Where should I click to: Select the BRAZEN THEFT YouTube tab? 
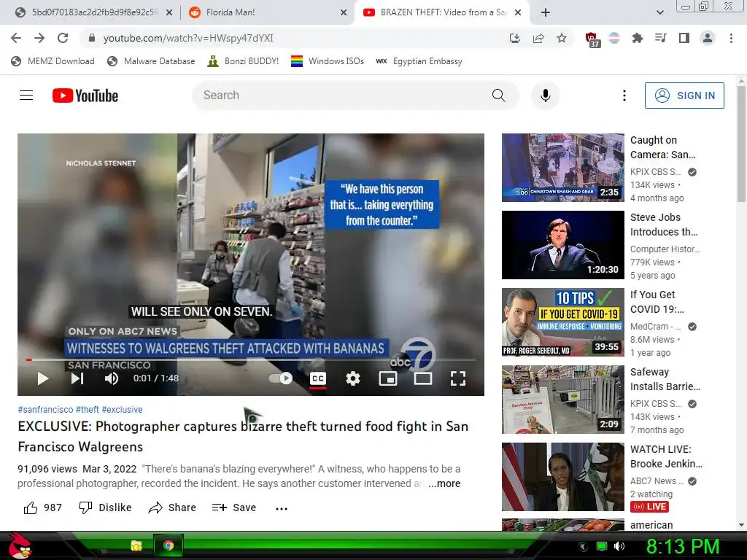click(442, 12)
